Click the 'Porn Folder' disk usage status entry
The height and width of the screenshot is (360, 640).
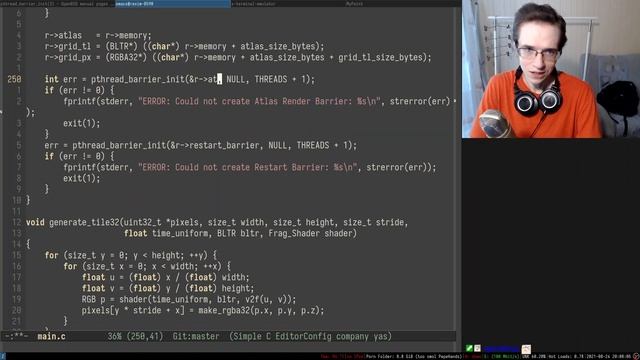pyautogui.click(x=413, y=356)
